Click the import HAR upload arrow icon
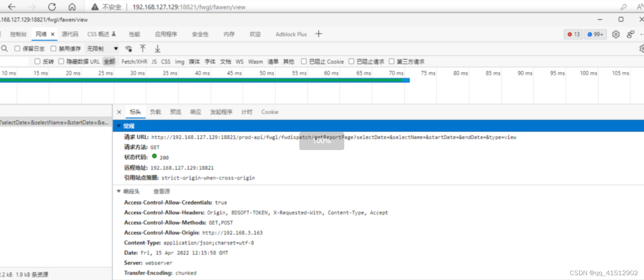 [x=143, y=49]
